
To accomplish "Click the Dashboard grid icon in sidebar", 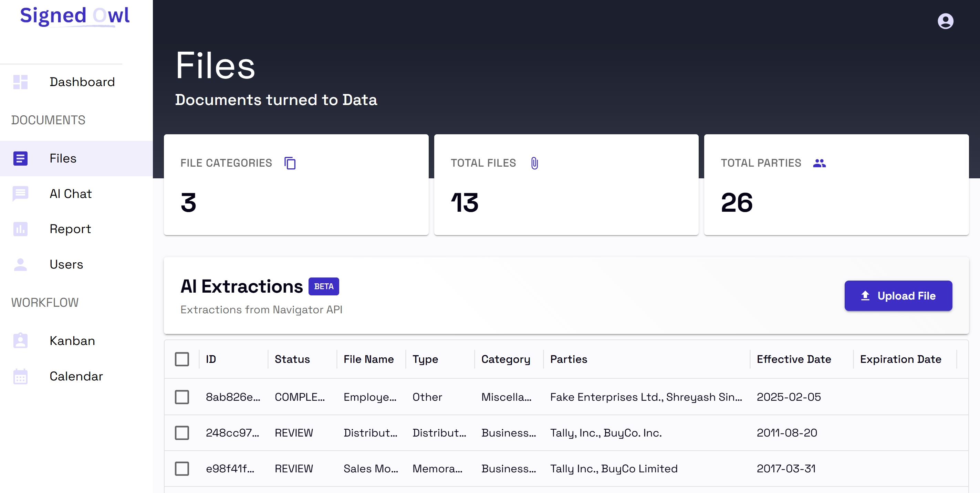I will point(20,82).
